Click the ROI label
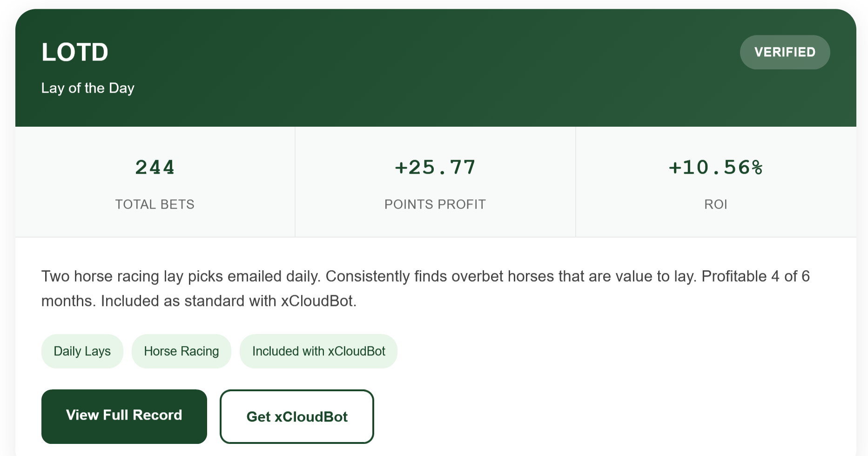868x456 pixels. point(715,204)
